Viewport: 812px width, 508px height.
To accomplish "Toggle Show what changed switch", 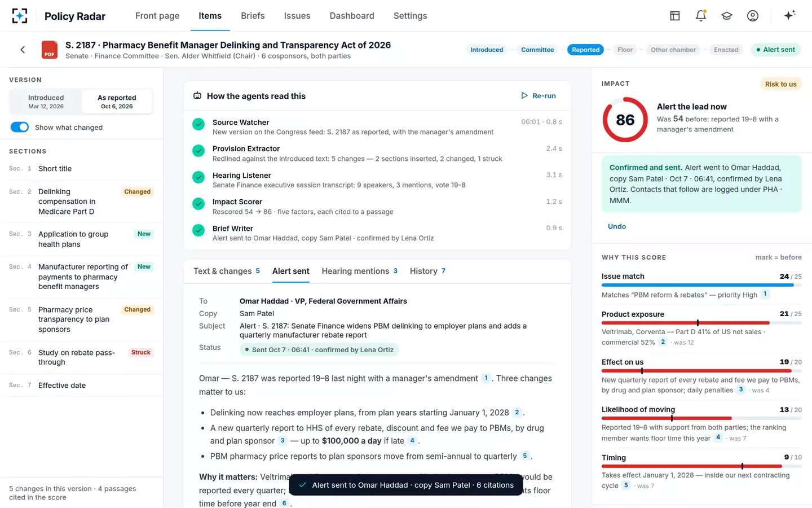I will pos(20,127).
